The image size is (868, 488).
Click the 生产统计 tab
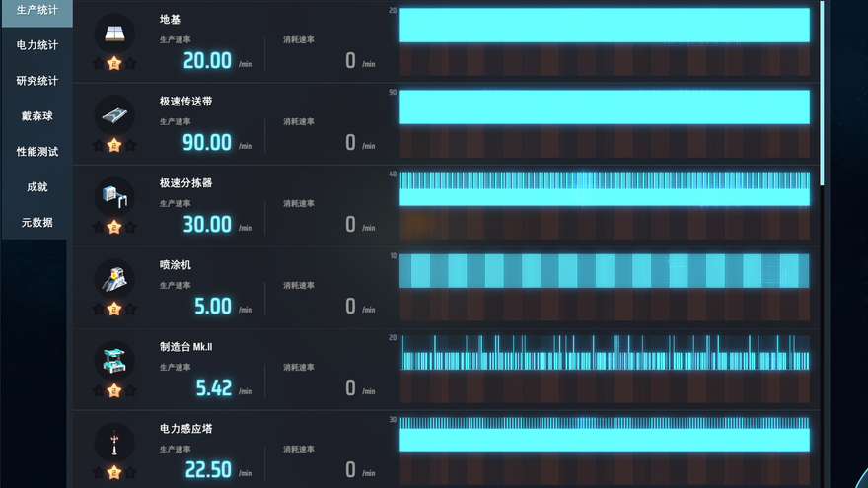click(x=36, y=10)
